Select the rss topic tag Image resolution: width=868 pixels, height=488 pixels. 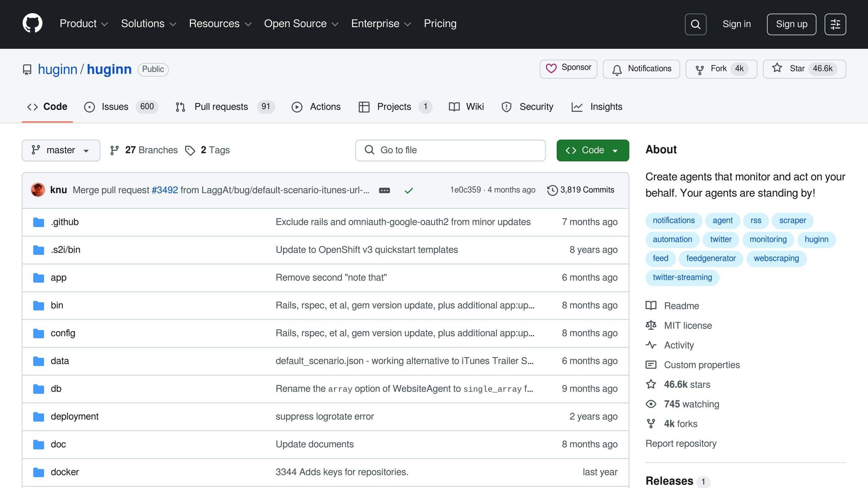coord(756,221)
